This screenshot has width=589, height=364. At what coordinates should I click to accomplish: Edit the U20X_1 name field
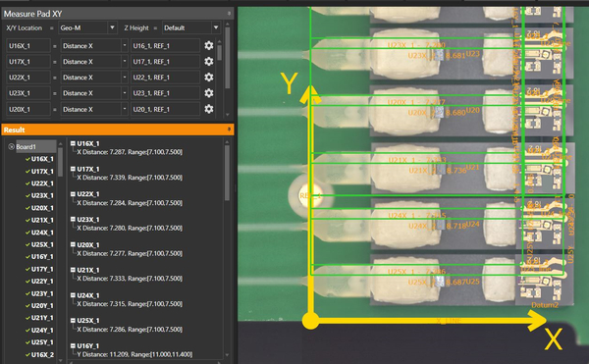click(28, 109)
